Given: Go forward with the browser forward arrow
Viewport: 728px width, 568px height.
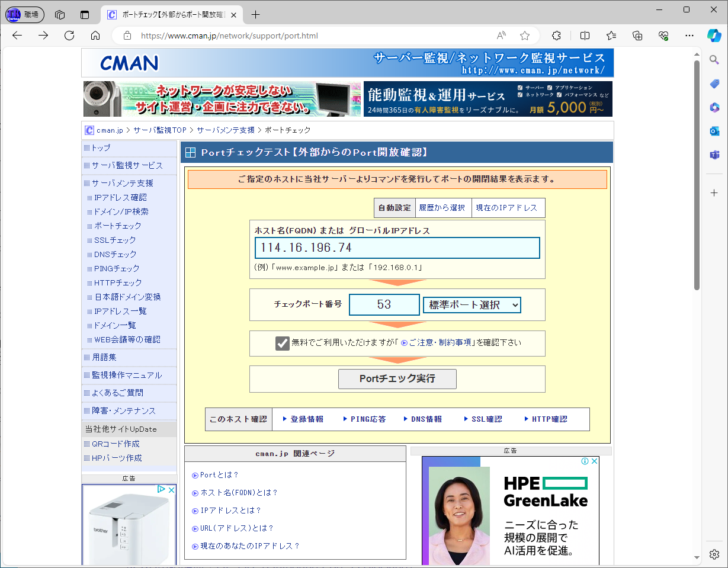Looking at the screenshot, I should coord(43,36).
